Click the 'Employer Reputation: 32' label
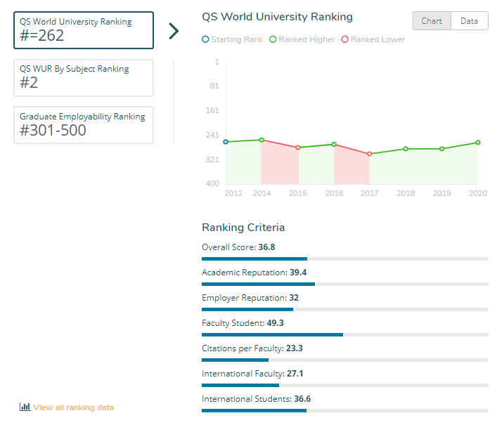The width and height of the screenshot is (504, 425). coord(250,298)
